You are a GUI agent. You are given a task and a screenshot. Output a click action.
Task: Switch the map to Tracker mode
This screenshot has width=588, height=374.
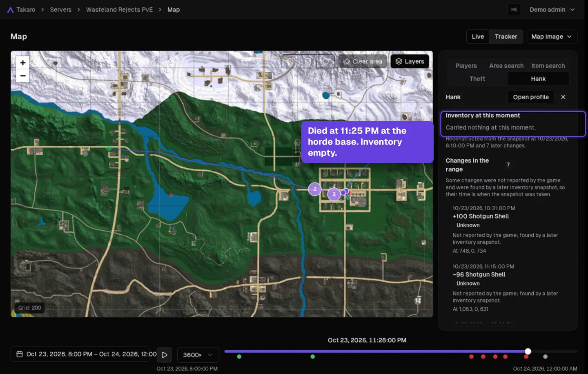[506, 37]
